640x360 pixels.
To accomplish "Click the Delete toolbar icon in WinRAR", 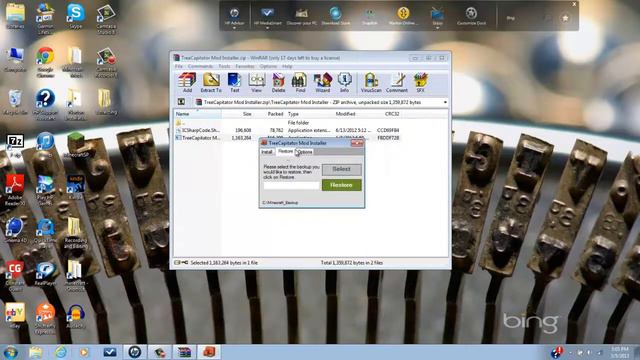I will click(278, 82).
